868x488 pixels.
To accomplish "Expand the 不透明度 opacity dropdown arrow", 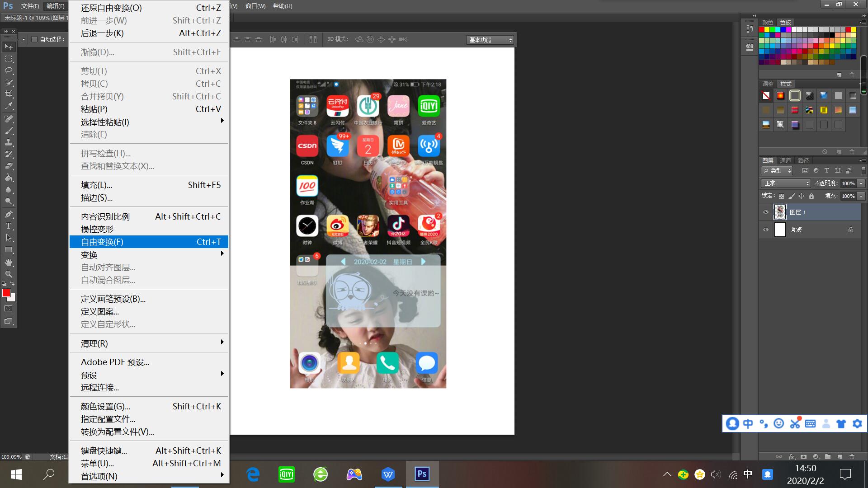I will 861,183.
